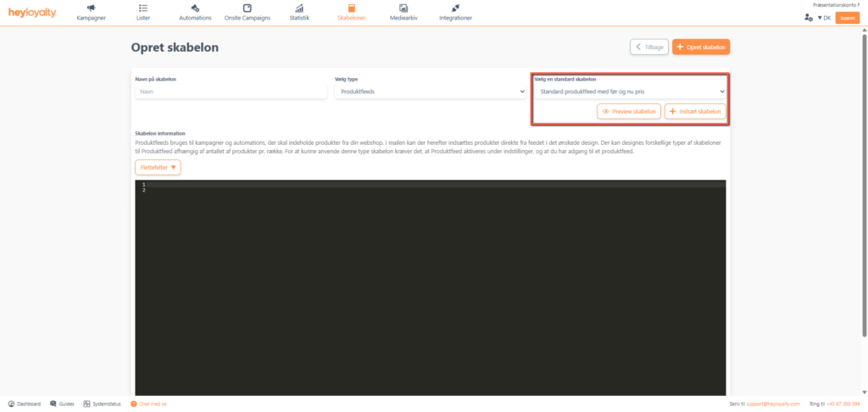
Task: Expand the Vælg type dropdown
Action: click(x=430, y=91)
